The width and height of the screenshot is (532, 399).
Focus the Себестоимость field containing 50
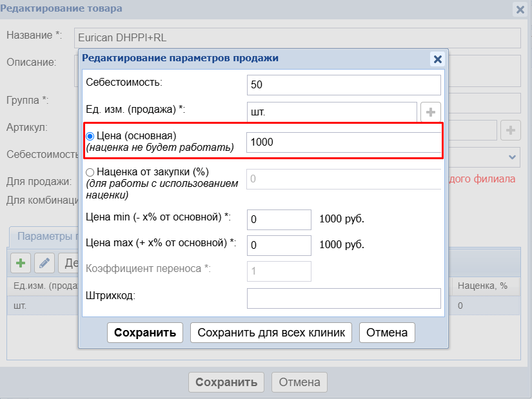344,85
